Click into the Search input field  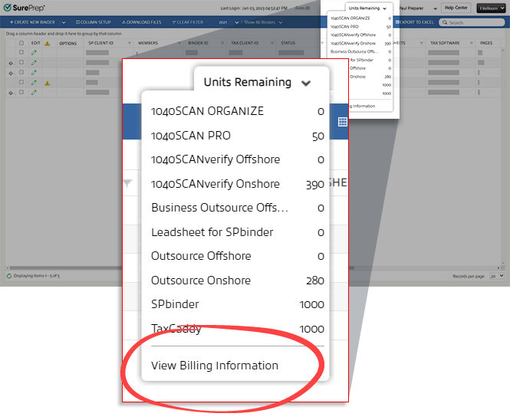coord(472,22)
